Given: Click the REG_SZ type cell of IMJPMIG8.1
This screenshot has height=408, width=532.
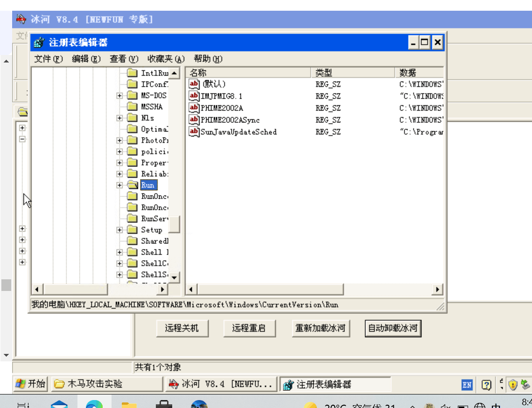Looking at the screenshot, I should pos(328,96).
